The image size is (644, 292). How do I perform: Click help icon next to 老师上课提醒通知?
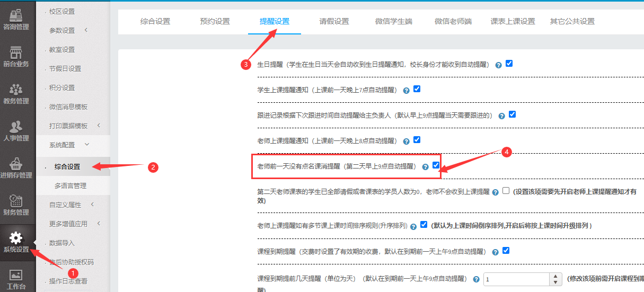tap(406, 141)
